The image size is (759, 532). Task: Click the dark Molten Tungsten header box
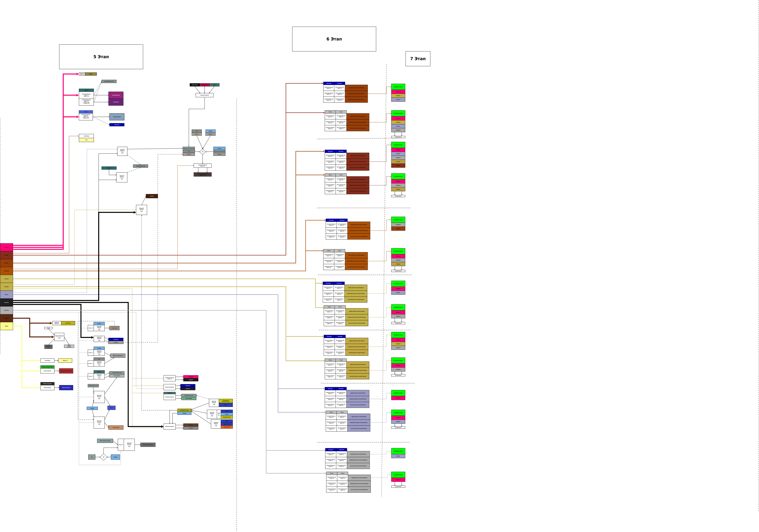tap(47, 384)
